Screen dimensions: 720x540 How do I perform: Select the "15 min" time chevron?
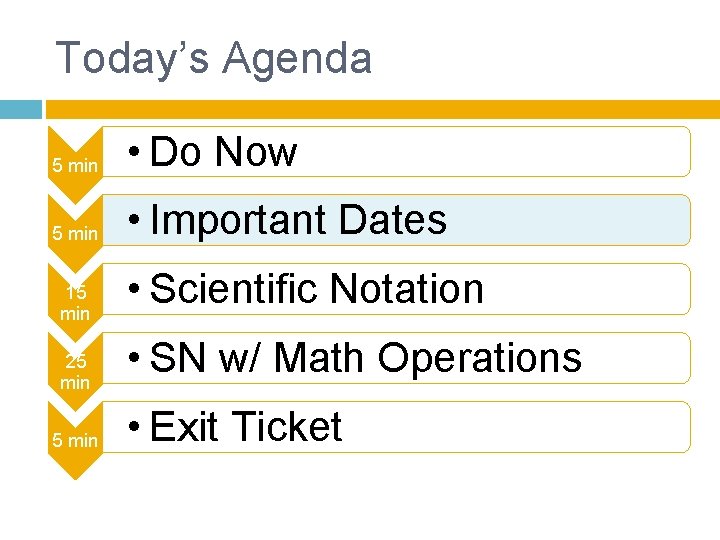[x=74, y=303]
